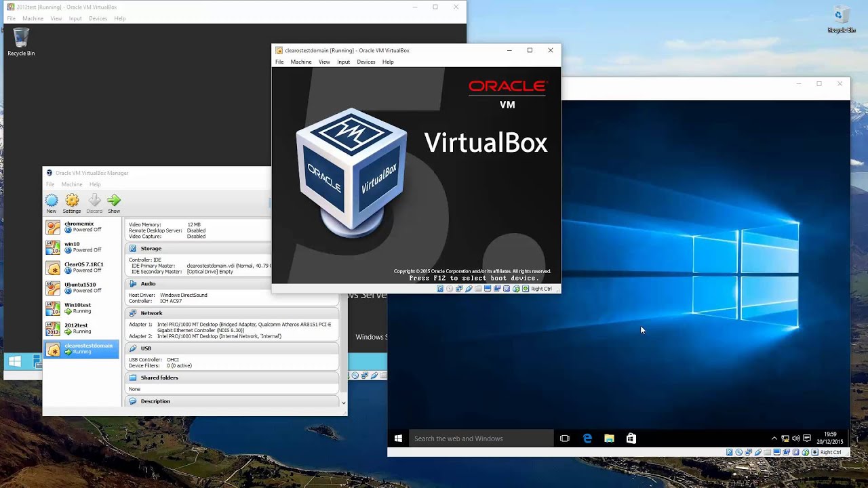Click the New VM toolbar icon
Image resolution: width=868 pixels, height=488 pixels.
pos(52,200)
